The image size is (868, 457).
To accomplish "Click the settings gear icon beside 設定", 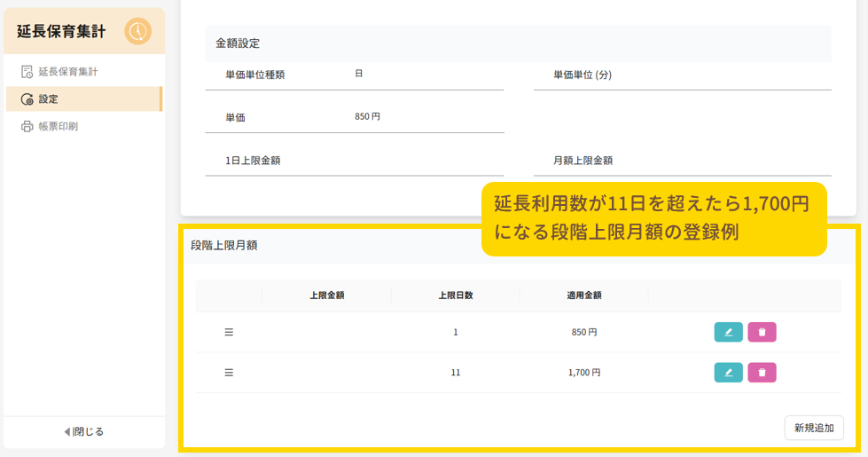I will tap(27, 99).
